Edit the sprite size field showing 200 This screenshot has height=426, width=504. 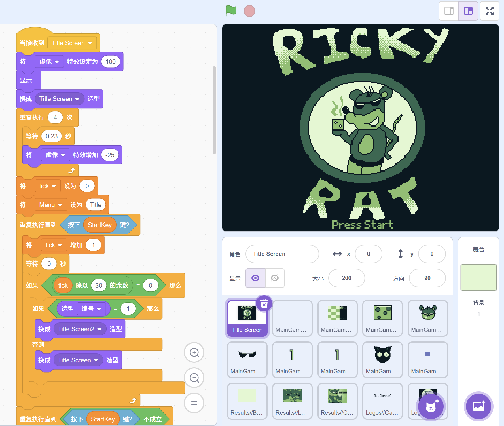point(346,278)
